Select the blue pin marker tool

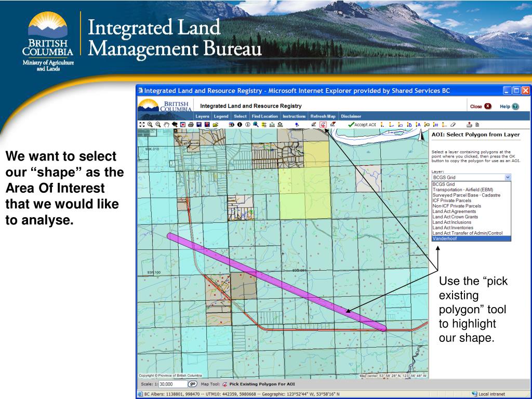[297, 125]
